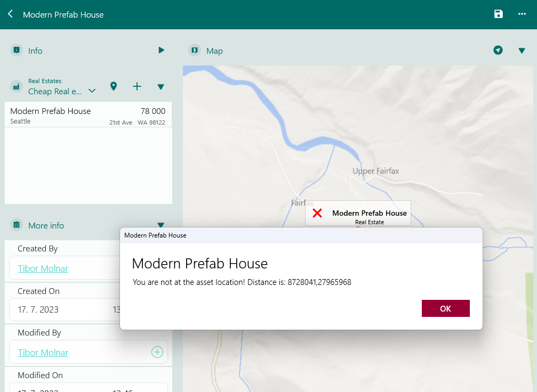Open the more options ellipsis menu

(x=522, y=14)
